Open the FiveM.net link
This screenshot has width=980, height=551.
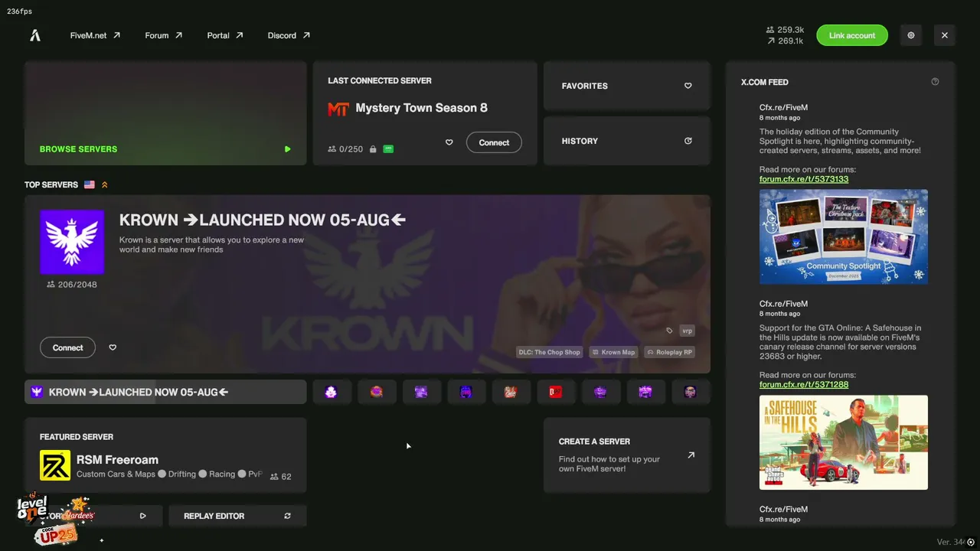pyautogui.click(x=95, y=35)
